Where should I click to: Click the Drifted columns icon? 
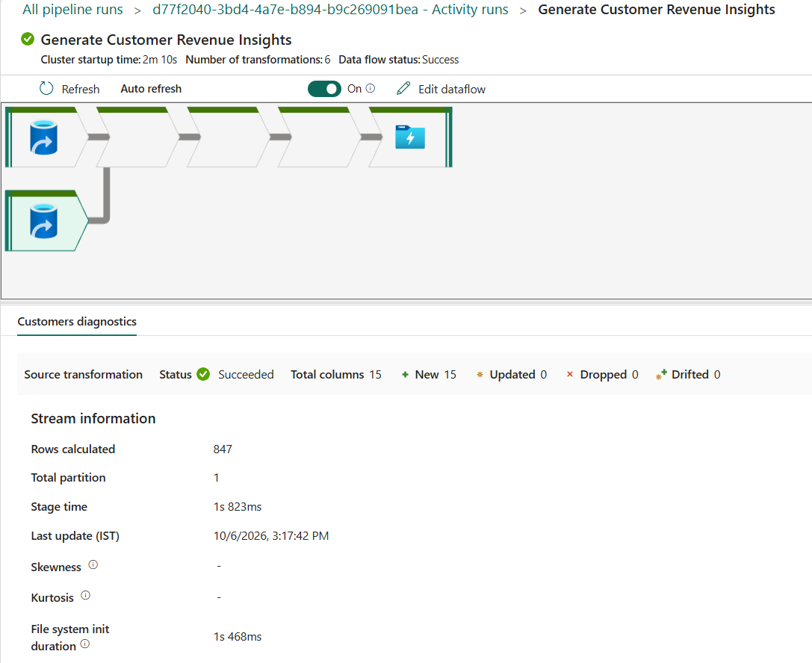coord(661,375)
